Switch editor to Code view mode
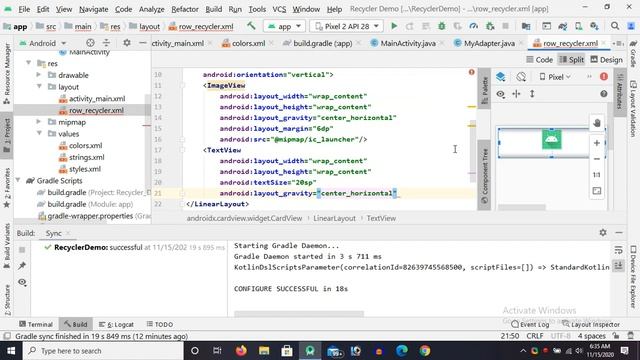 coord(540,60)
